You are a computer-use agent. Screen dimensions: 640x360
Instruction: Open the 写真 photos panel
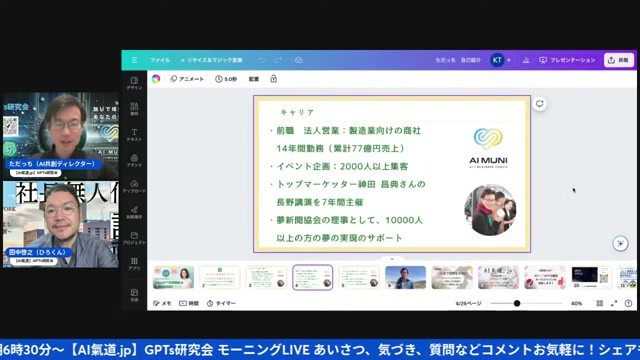(x=134, y=295)
